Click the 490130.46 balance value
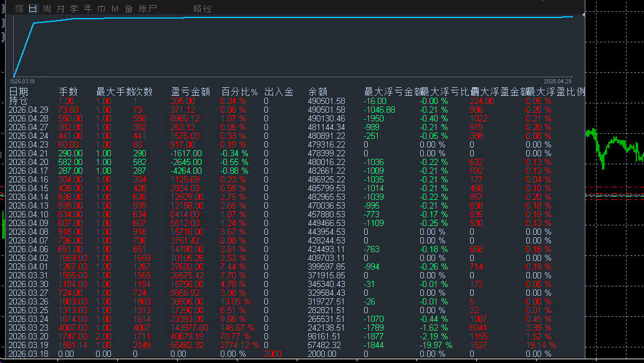This screenshot has height=363, width=644. click(x=327, y=118)
